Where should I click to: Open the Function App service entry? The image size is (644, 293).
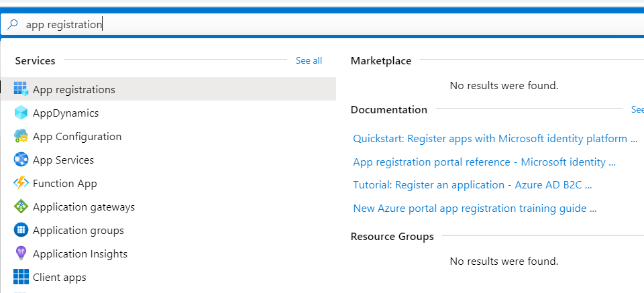[64, 184]
